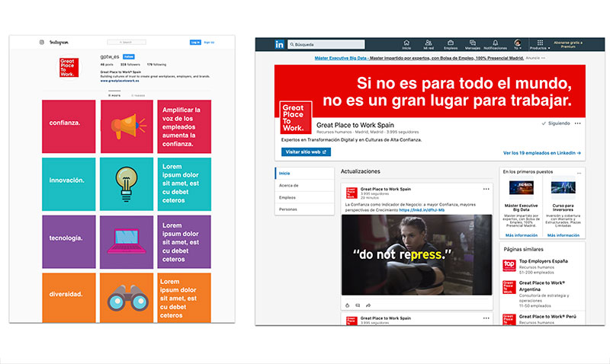Toggle the Siguiendo following button

click(556, 123)
